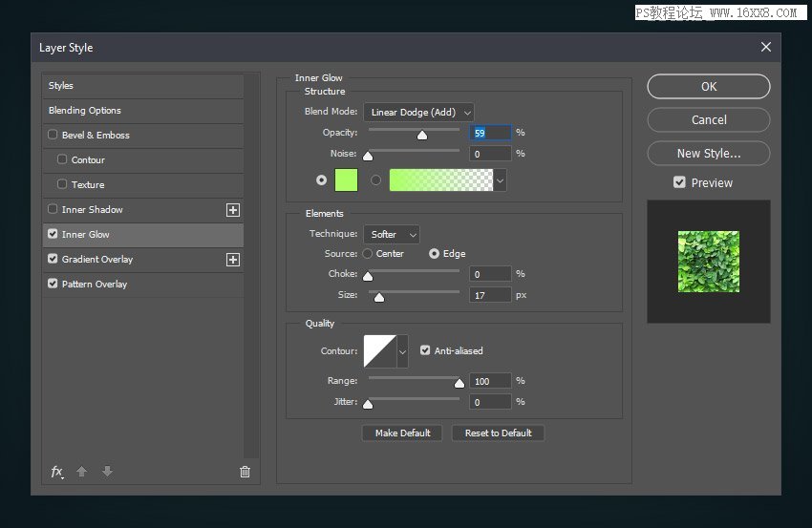
Task: Click the New Style... button
Action: click(x=708, y=153)
